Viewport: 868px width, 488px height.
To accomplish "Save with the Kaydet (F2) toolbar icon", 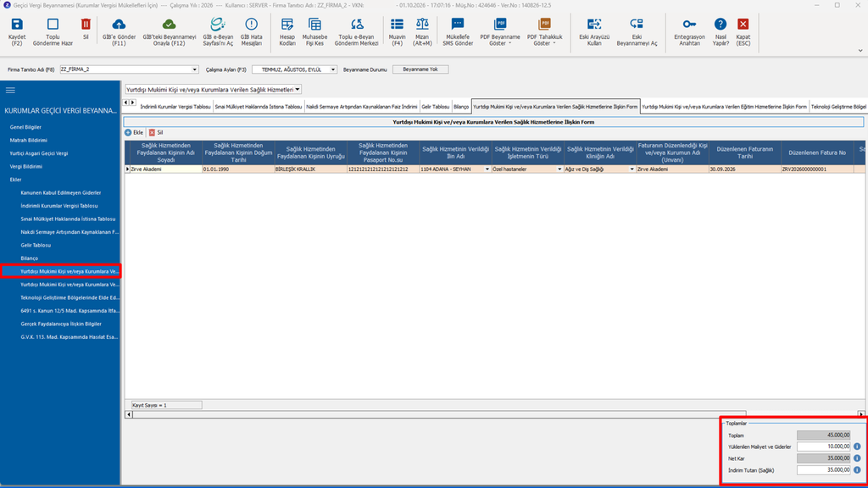I will [x=17, y=31].
